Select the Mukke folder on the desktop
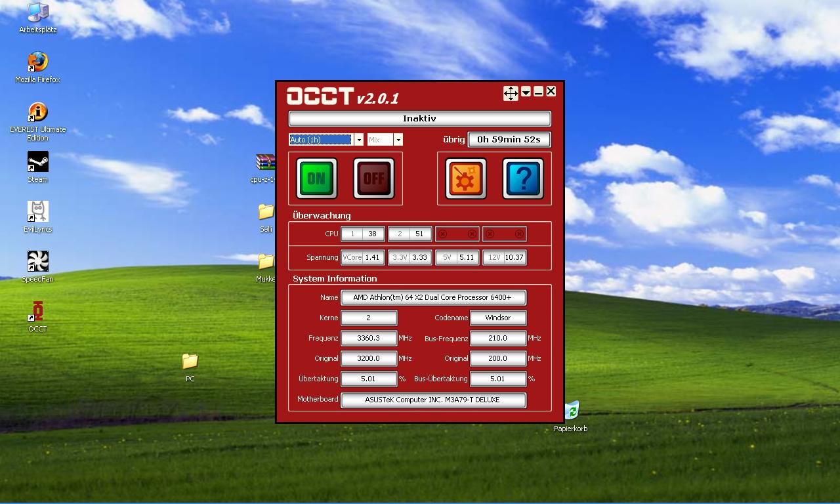Viewport: 840px width, 504px height. coord(265,268)
